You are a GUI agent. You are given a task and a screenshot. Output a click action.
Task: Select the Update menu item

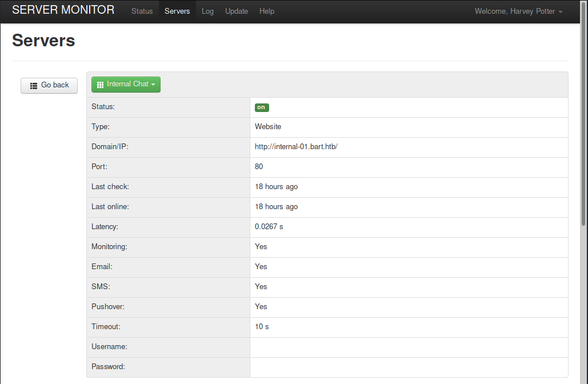(236, 11)
